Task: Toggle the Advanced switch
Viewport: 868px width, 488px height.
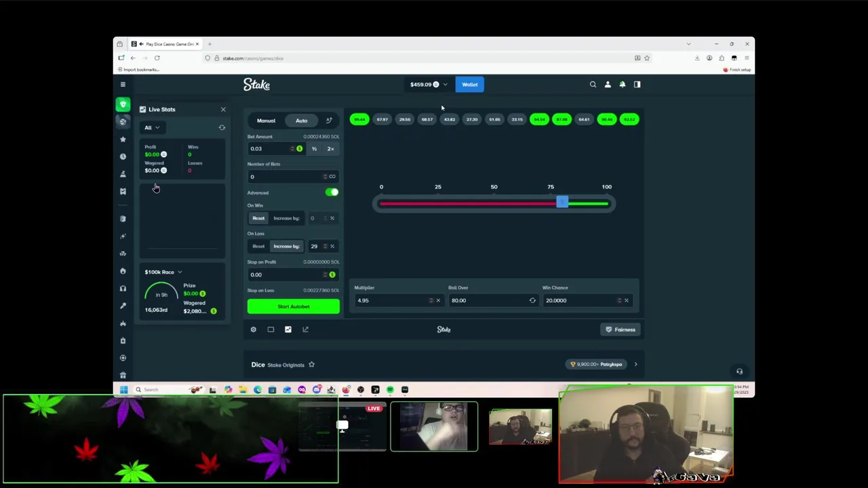Action: click(332, 192)
